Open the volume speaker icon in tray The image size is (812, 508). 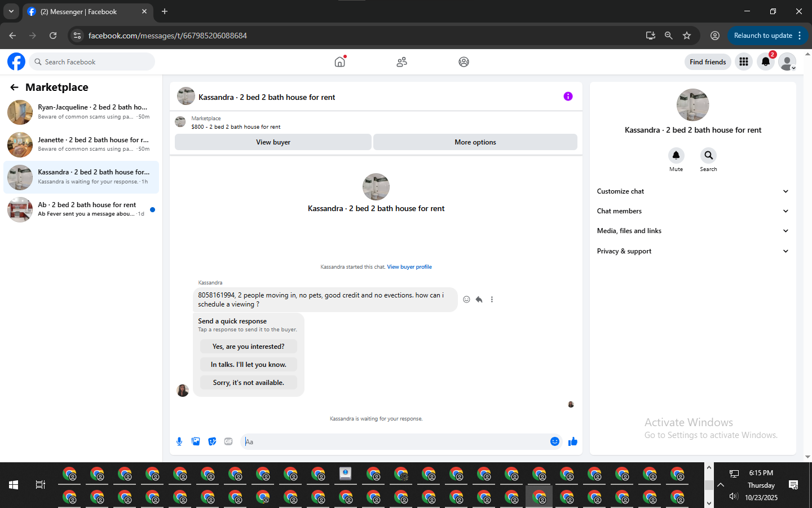734,497
